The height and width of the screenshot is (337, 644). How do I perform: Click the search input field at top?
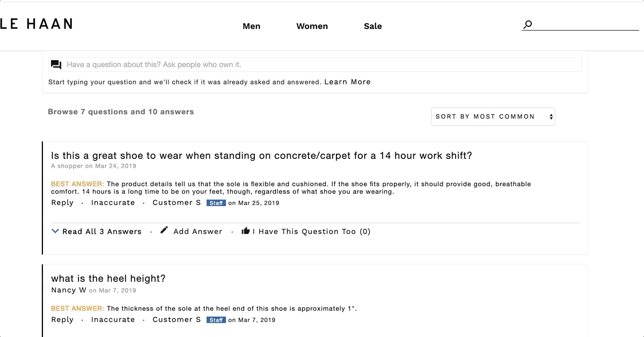(x=586, y=24)
